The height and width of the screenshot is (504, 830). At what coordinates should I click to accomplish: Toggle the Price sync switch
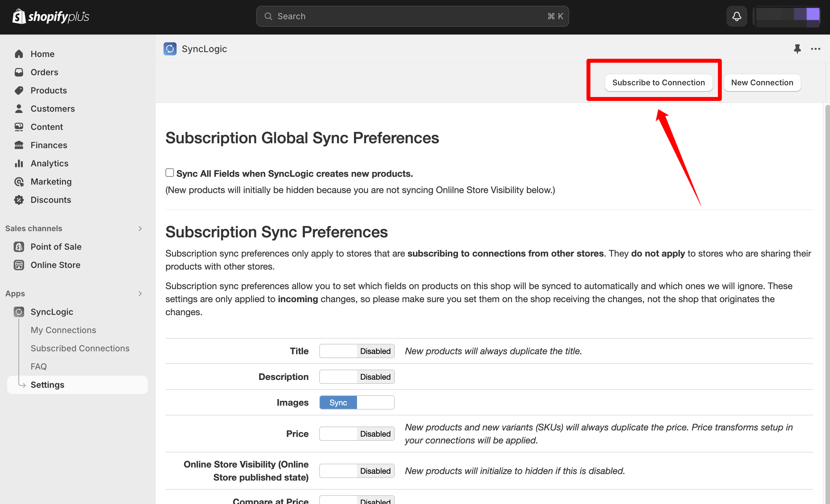coord(357,434)
